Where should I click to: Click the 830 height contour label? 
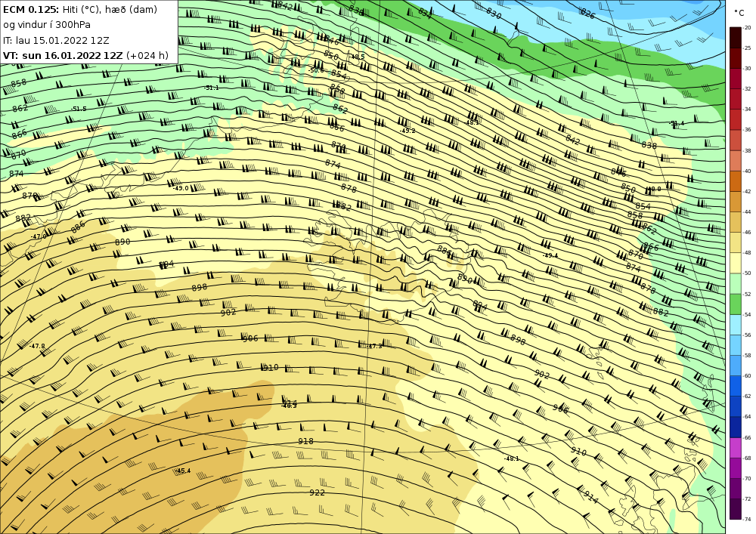pyautogui.click(x=494, y=13)
